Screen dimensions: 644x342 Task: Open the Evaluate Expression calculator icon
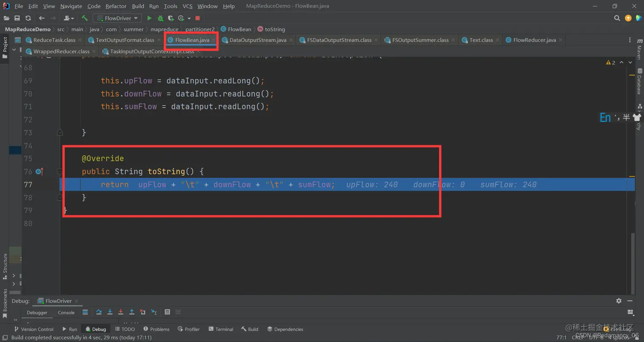[167, 312]
